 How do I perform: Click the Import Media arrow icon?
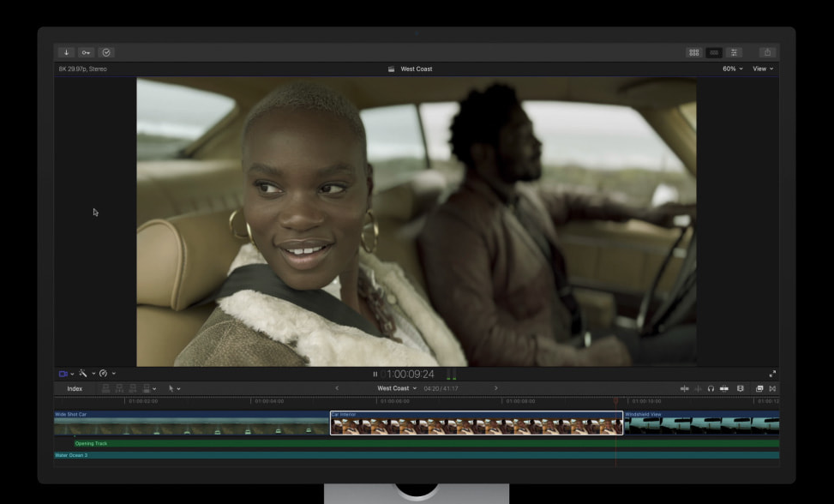pos(66,52)
